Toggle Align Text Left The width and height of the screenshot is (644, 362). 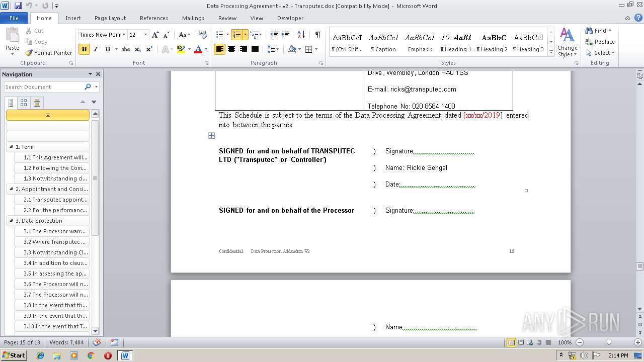(219, 49)
